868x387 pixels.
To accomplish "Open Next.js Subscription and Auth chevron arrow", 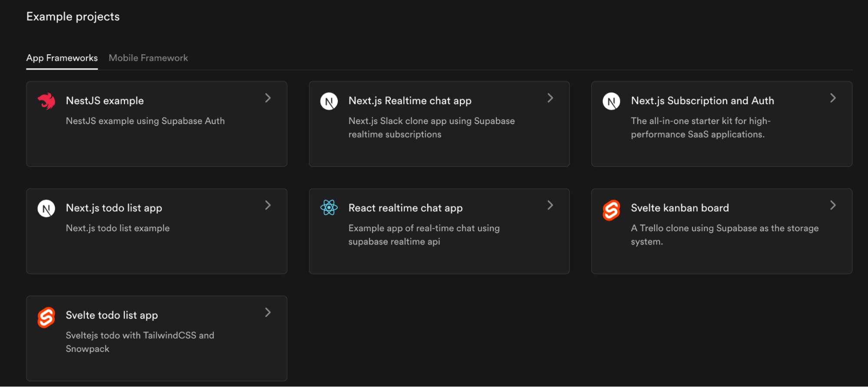I will [833, 98].
